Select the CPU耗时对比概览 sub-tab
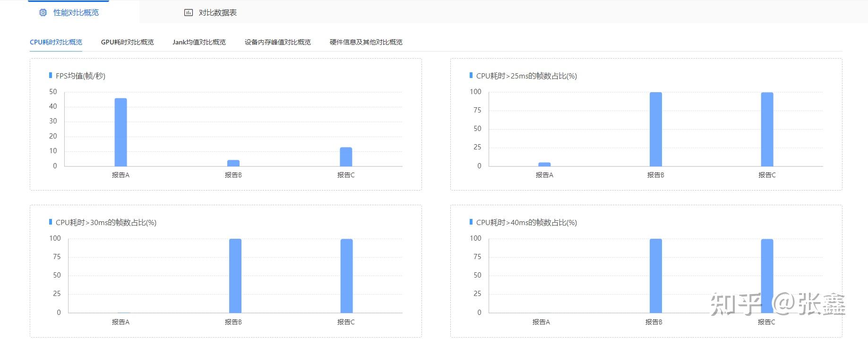868x339 pixels. click(56, 42)
